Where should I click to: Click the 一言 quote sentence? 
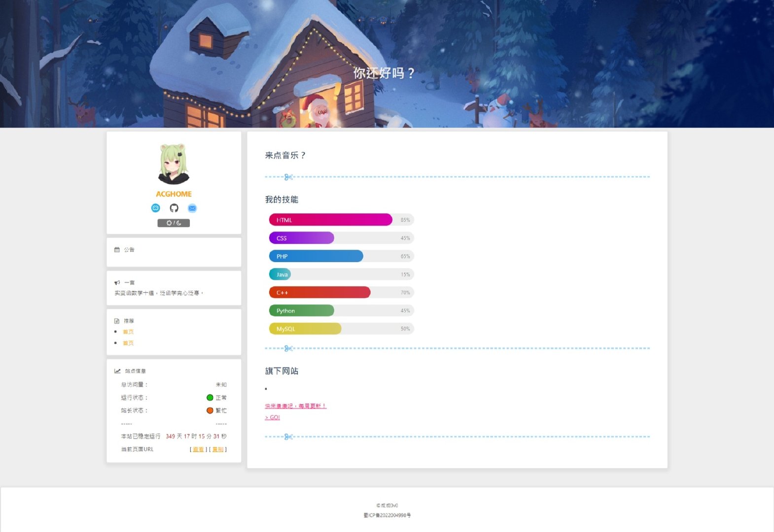[x=159, y=293]
